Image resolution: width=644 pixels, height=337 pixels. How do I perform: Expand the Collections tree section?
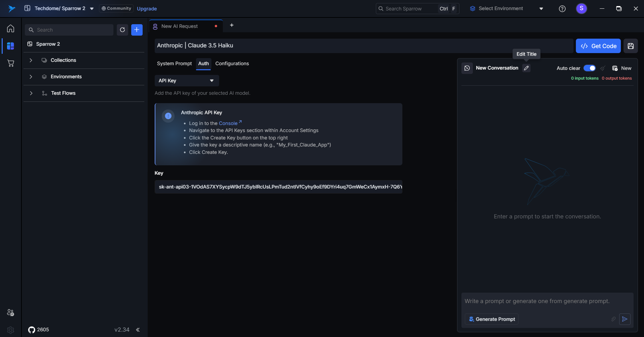(31, 60)
